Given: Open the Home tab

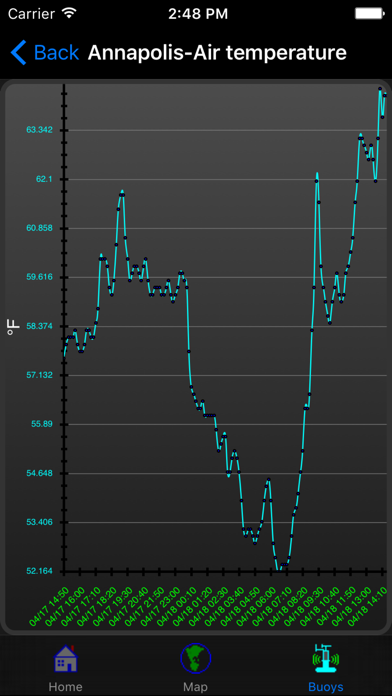Looking at the screenshot, I should coord(65,669).
